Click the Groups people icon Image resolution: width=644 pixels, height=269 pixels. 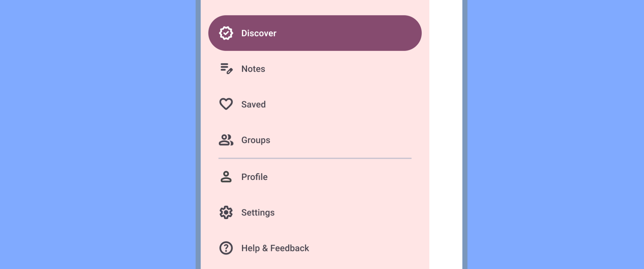coord(226,140)
